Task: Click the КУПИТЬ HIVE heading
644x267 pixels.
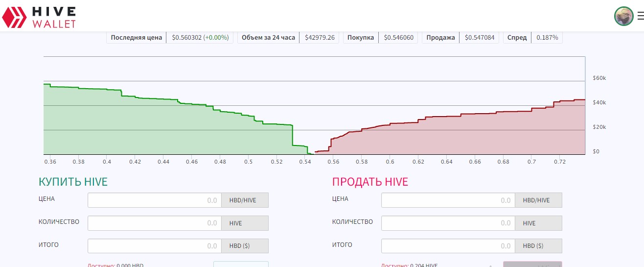Action: [73, 182]
